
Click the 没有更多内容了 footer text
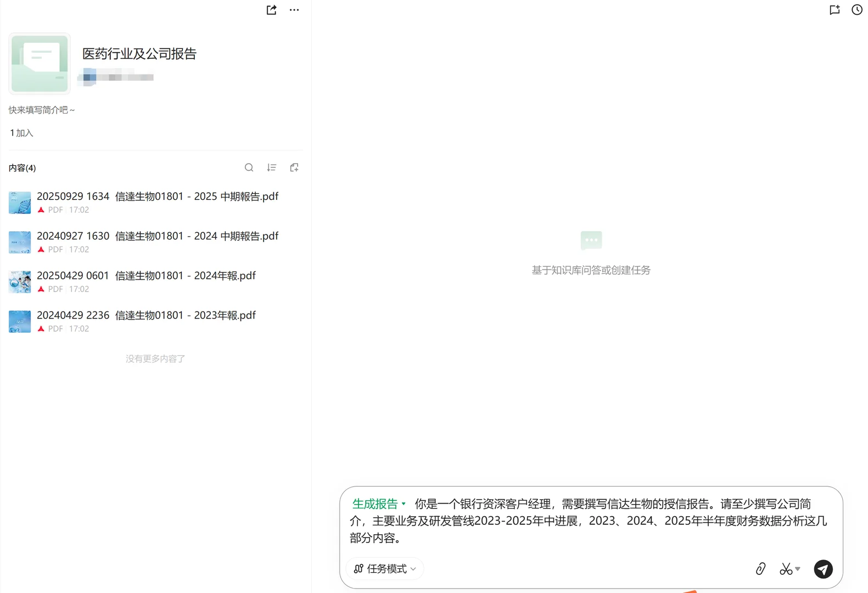tap(155, 359)
